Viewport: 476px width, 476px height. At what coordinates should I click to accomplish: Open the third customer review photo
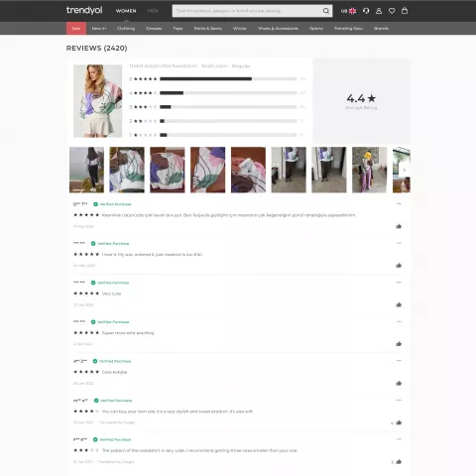click(168, 170)
